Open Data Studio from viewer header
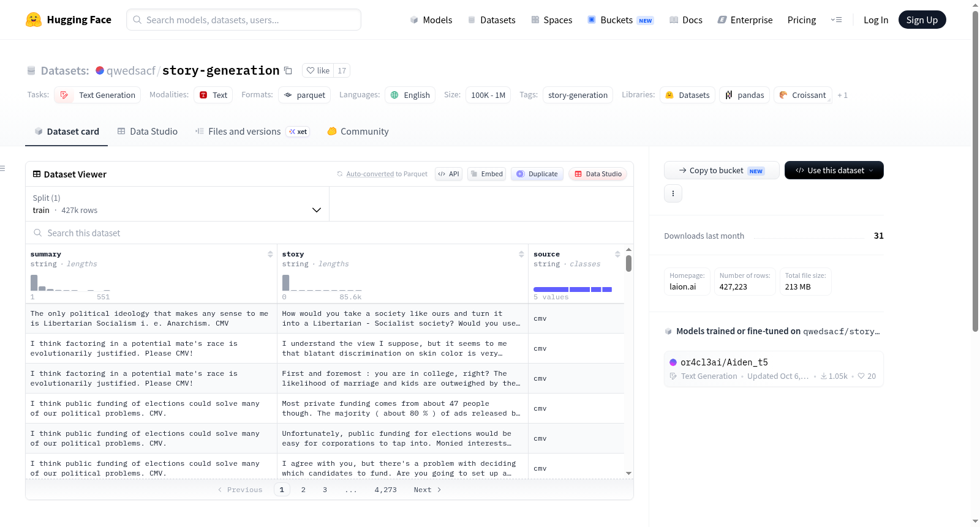 [597, 174]
